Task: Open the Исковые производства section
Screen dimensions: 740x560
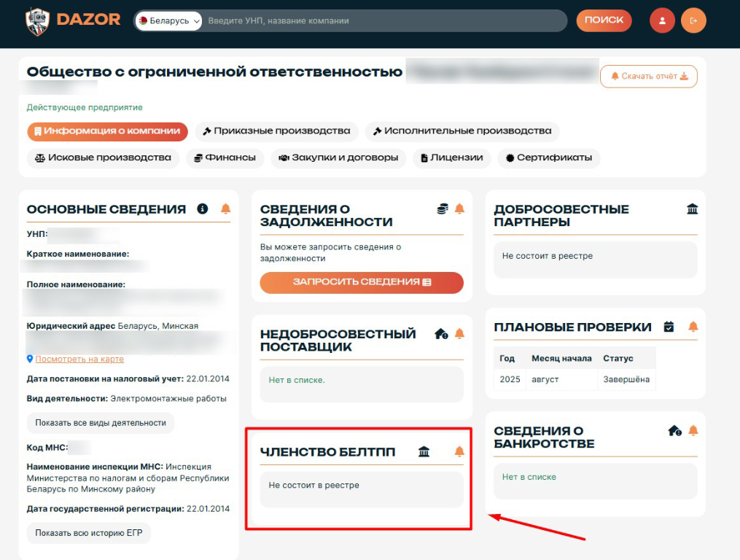Action: [102, 157]
